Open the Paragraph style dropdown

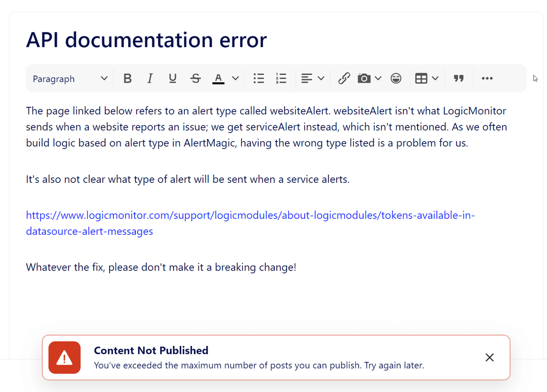(70, 79)
